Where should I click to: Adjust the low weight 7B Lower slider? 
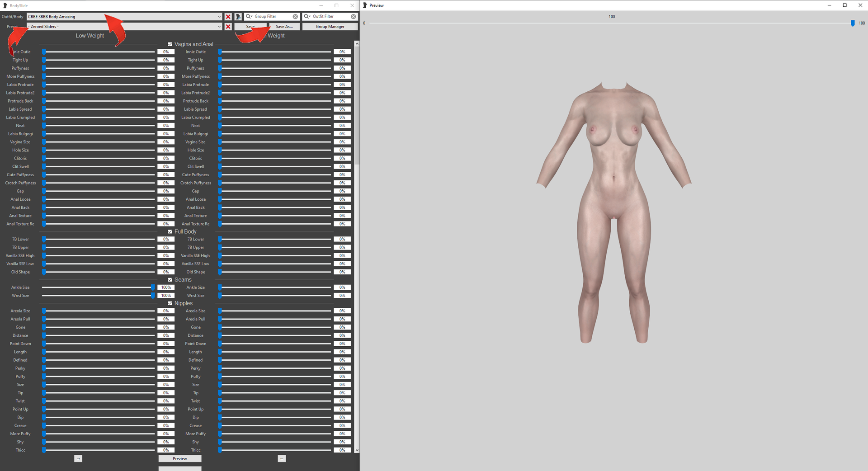click(x=99, y=240)
